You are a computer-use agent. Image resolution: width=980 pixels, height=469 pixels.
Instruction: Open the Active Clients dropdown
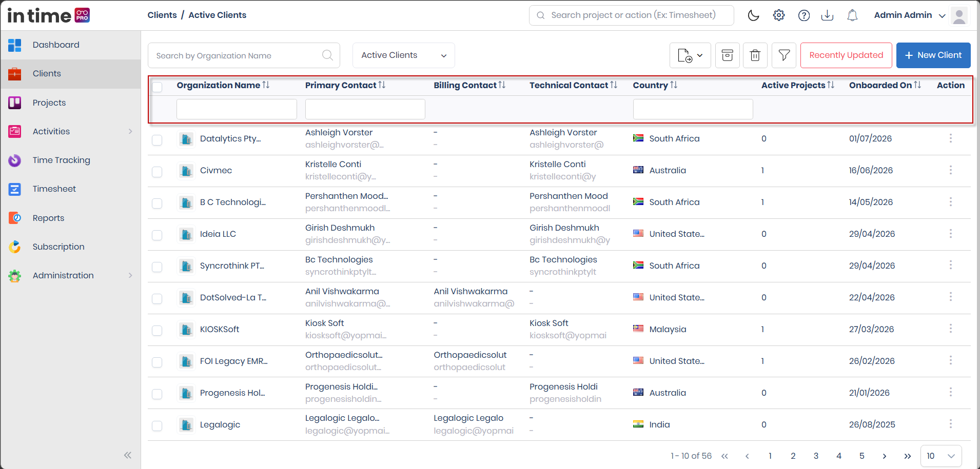coord(404,55)
